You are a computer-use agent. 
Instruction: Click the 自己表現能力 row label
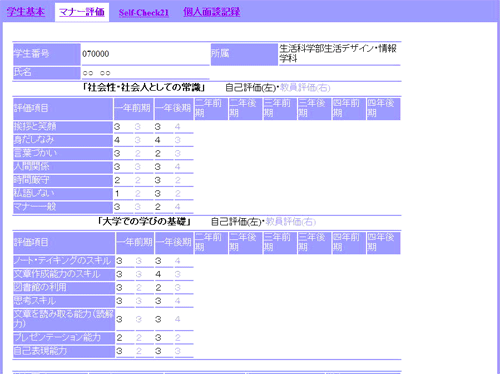64,351
